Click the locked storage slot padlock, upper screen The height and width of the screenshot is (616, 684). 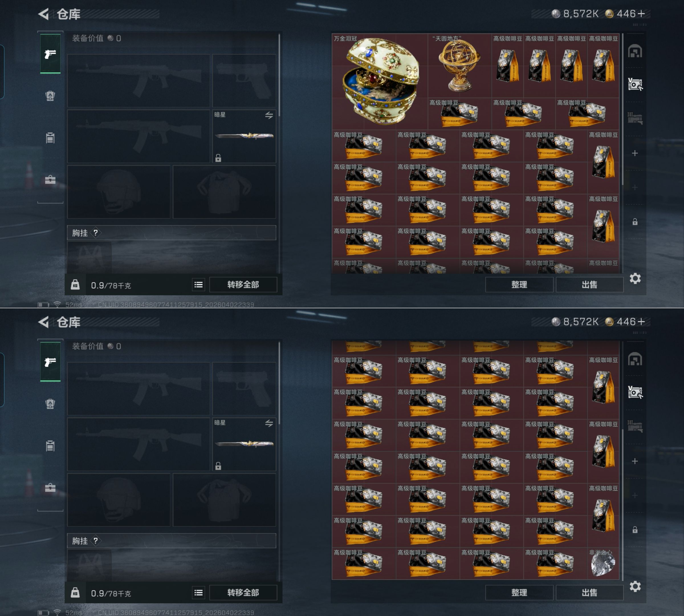point(635,222)
